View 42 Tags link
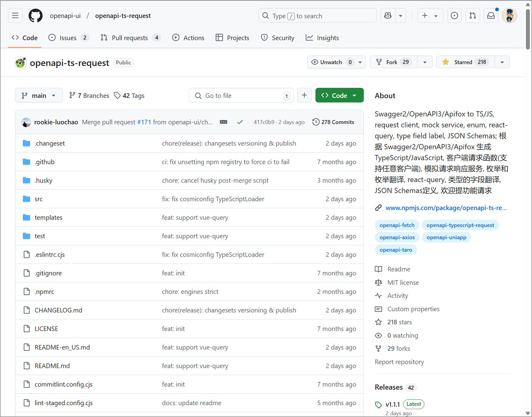This screenshot has height=417, width=532. pyautogui.click(x=129, y=95)
